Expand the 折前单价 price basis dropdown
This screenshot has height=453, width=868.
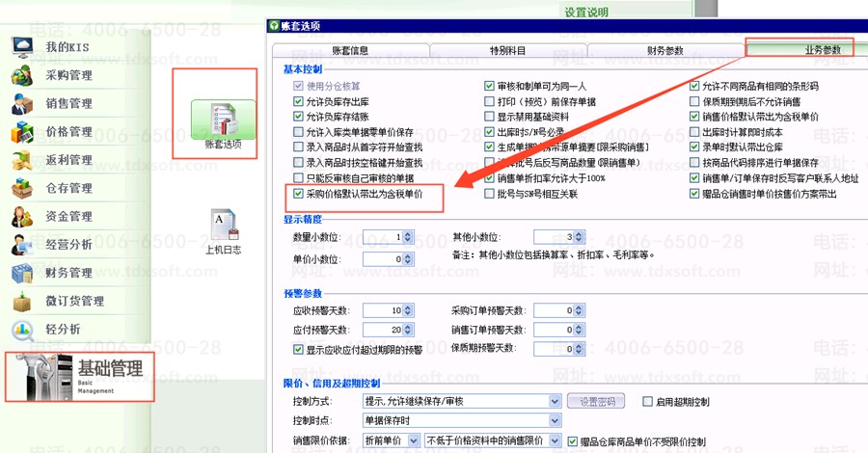pyautogui.click(x=415, y=440)
